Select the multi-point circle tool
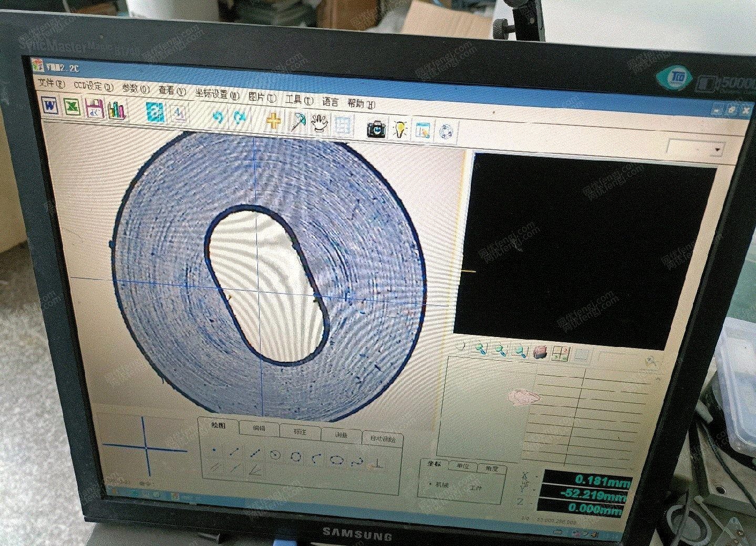 coord(296,456)
